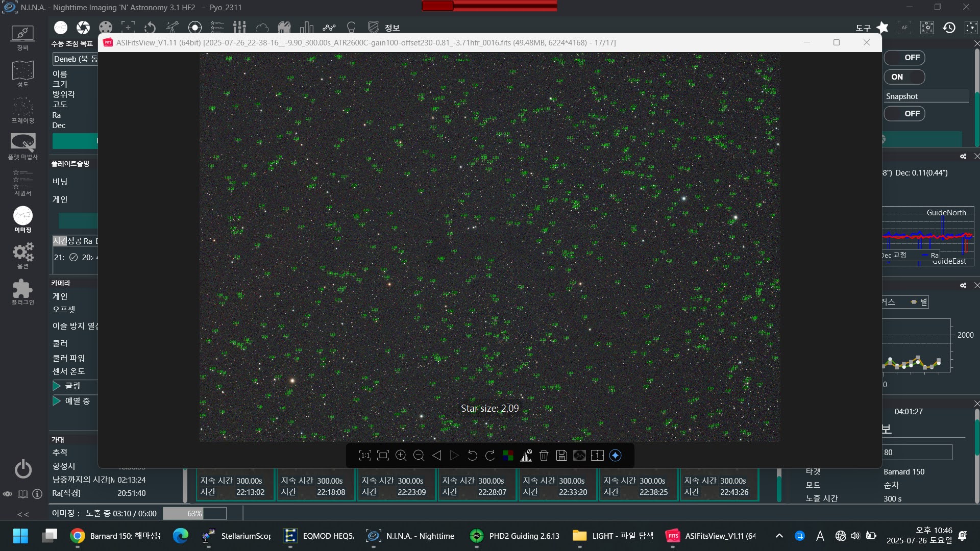Viewport: 980px width, 551px height.
Task: Click the zoom in magnifier icon
Action: (401, 456)
